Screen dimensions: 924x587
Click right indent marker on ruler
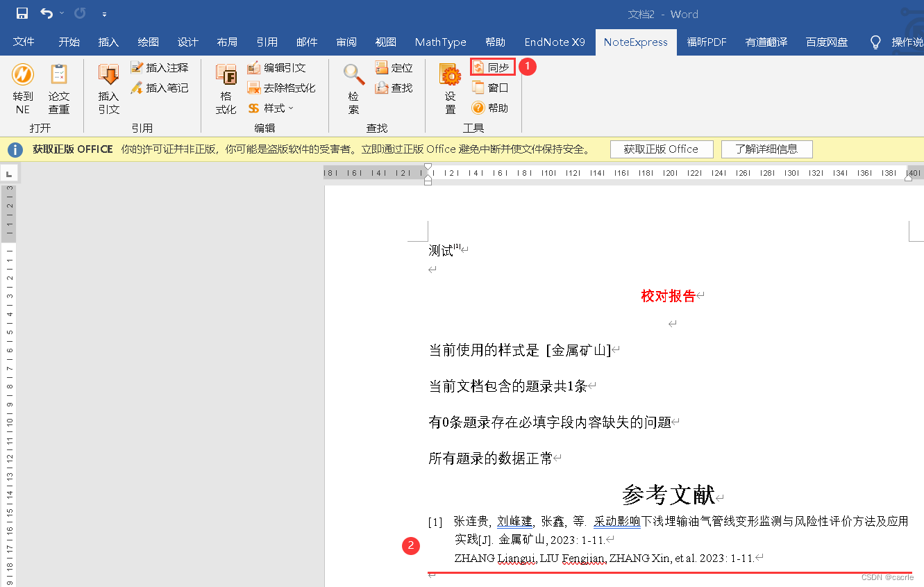pyautogui.click(x=908, y=177)
